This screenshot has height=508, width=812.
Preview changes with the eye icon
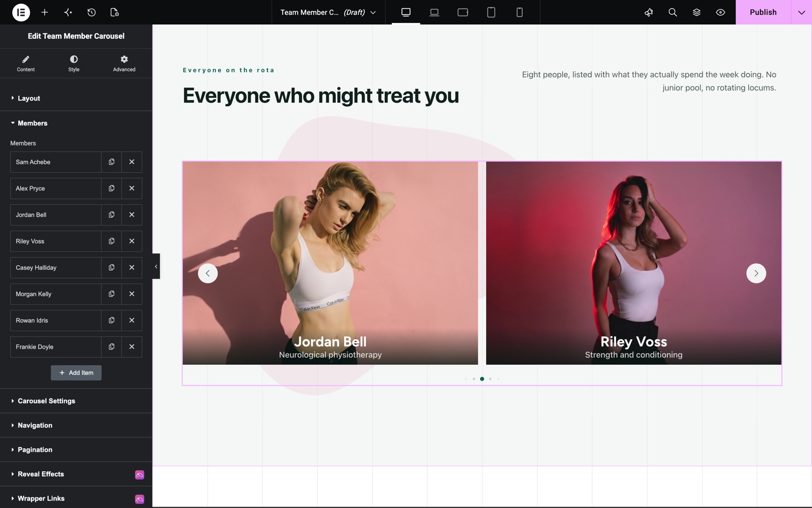(721, 12)
